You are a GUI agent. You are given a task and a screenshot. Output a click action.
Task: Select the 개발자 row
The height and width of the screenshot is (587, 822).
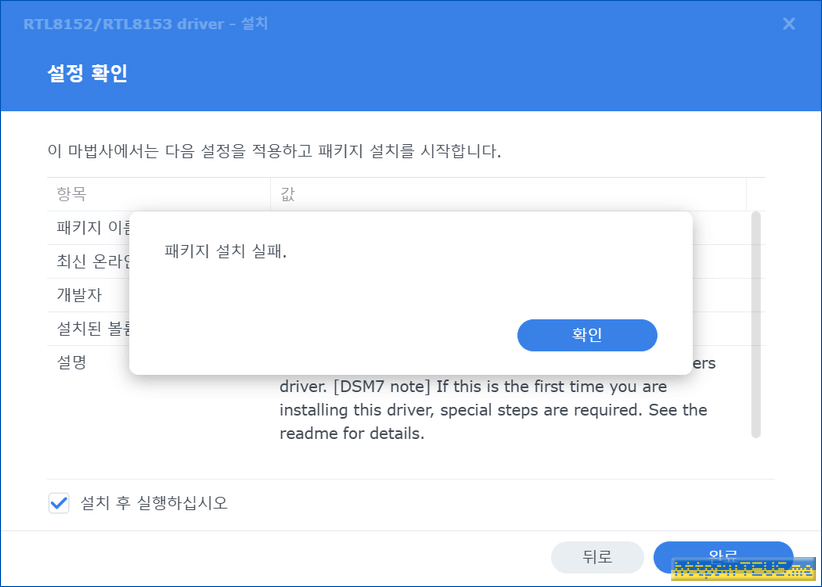click(80, 295)
